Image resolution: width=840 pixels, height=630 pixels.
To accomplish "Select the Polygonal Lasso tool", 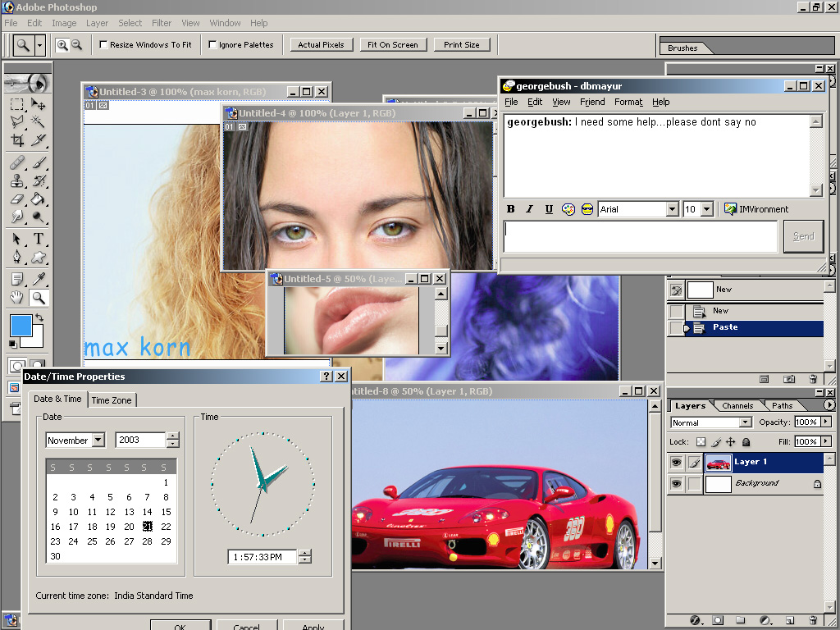I will [x=17, y=122].
